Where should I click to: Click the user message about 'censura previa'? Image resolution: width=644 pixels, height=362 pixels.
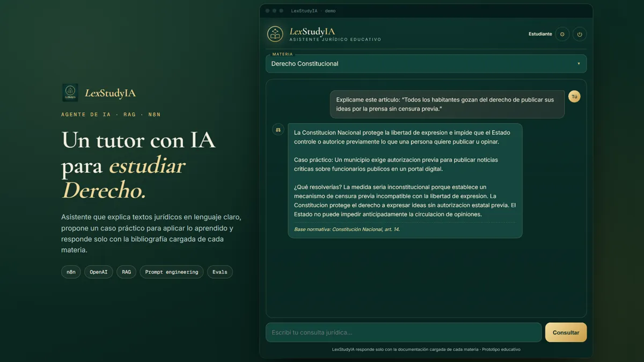tap(447, 104)
